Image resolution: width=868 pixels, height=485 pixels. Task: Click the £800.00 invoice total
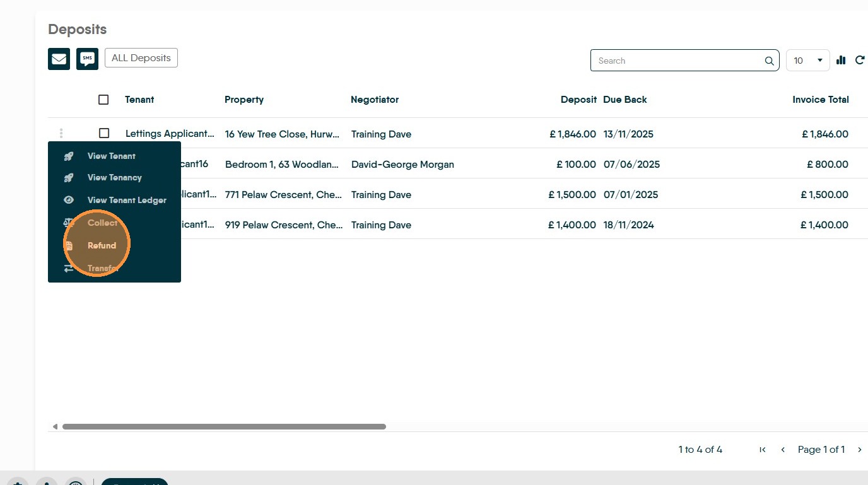tap(828, 165)
